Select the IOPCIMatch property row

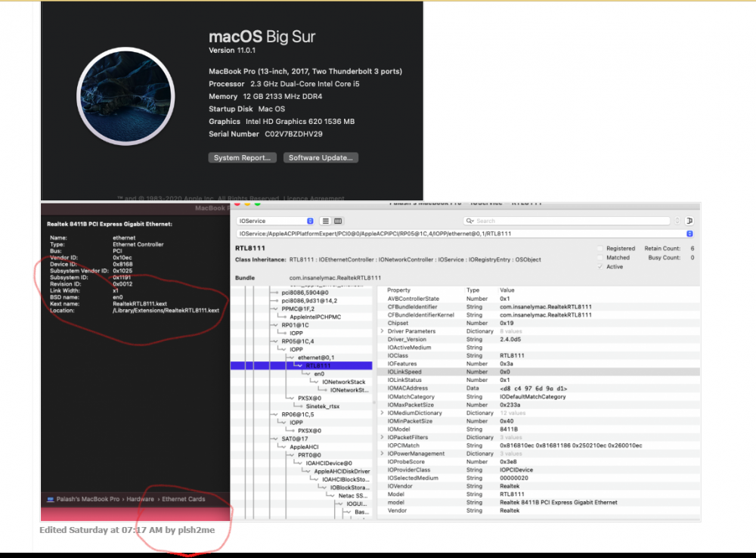(x=538, y=445)
